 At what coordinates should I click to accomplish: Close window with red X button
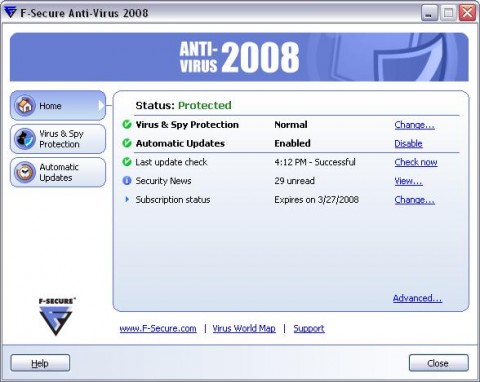(467, 13)
